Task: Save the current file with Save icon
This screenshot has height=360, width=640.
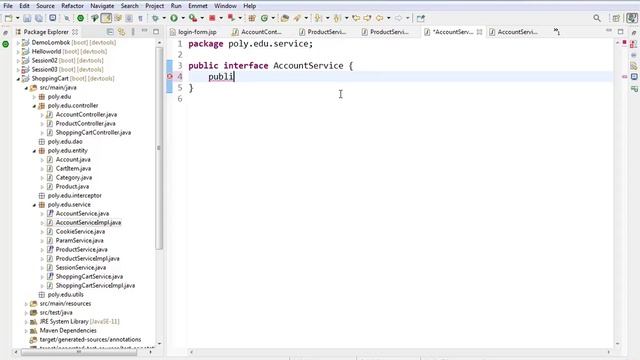Action: point(27,18)
